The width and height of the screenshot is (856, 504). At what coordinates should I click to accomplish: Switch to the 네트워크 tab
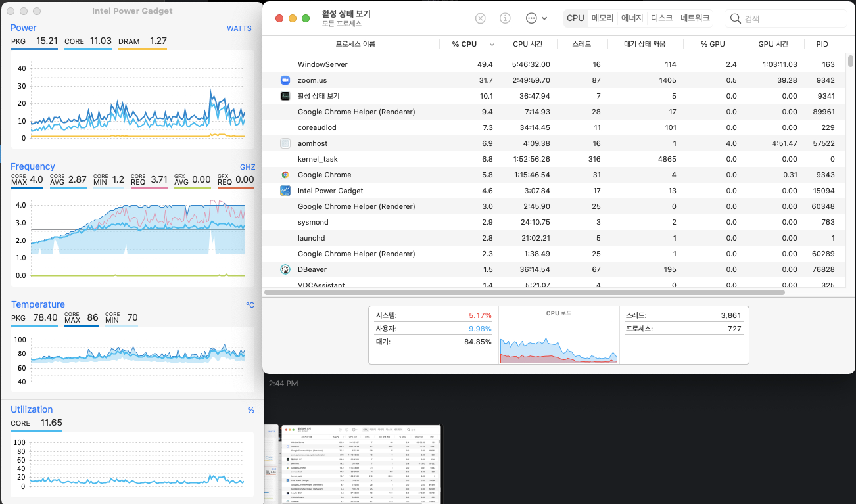pos(695,18)
